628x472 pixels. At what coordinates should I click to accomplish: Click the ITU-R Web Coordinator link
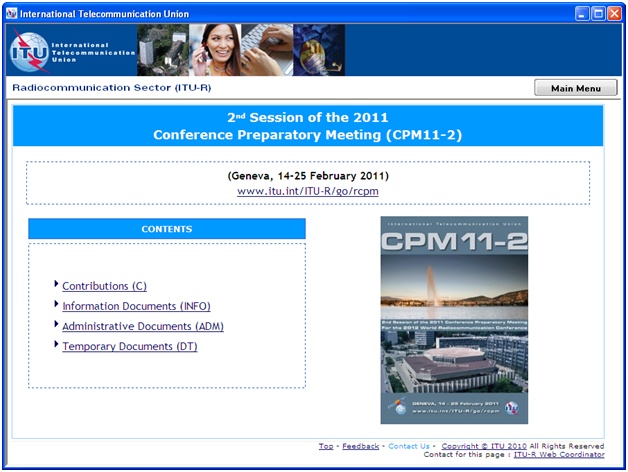tap(559, 455)
